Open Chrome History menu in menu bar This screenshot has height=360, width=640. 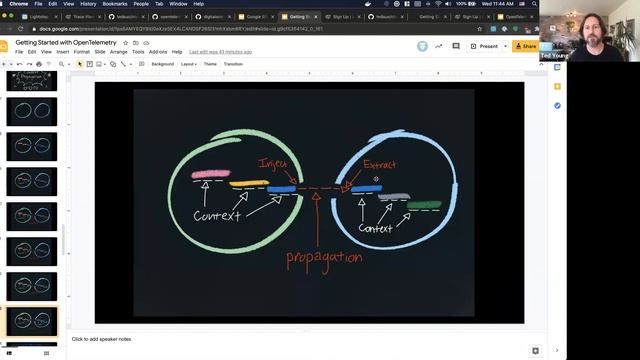88,4
